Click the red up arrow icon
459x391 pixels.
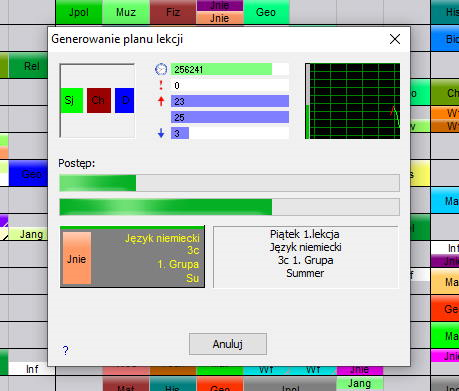coord(161,101)
